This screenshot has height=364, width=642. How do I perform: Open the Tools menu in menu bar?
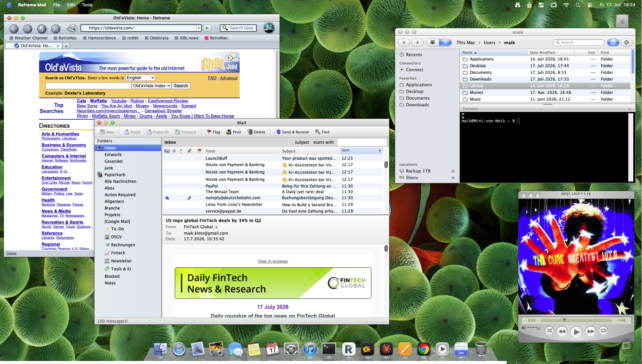tap(87, 5)
